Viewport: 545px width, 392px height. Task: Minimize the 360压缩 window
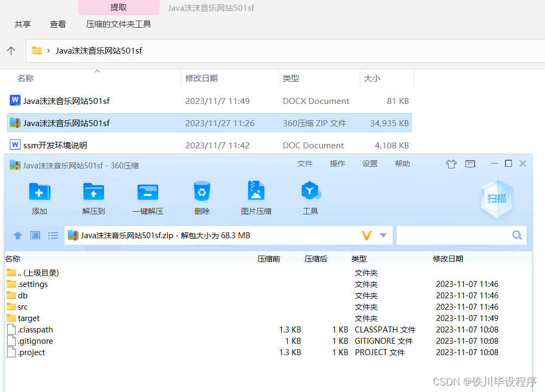[494, 164]
